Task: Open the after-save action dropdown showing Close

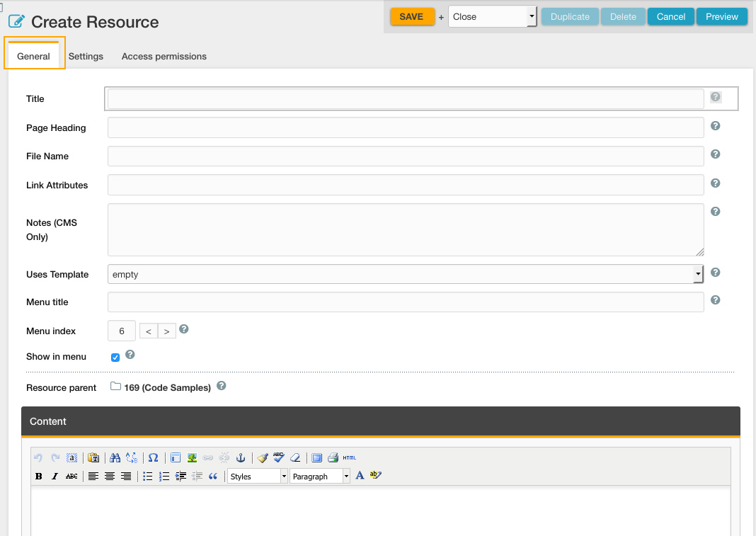Action: point(493,17)
